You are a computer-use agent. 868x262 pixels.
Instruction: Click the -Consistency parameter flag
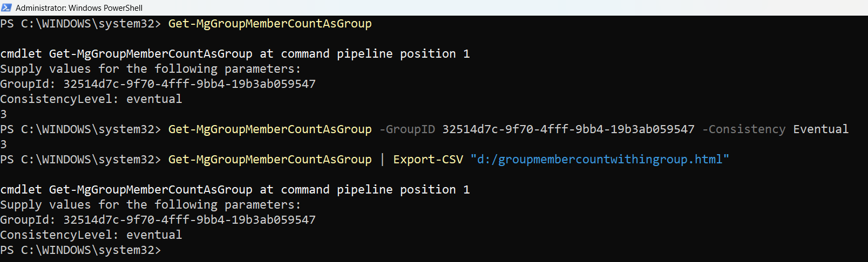click(x=743, y=129)
